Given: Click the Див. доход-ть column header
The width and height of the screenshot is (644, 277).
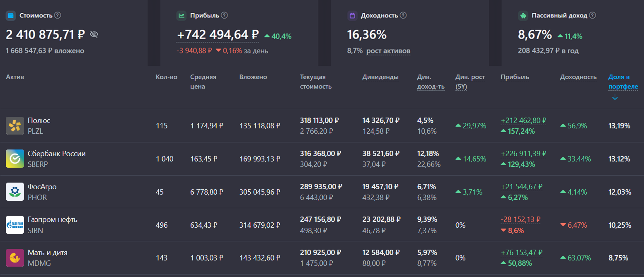Looking at the screenshot, I should coord(431,82).
